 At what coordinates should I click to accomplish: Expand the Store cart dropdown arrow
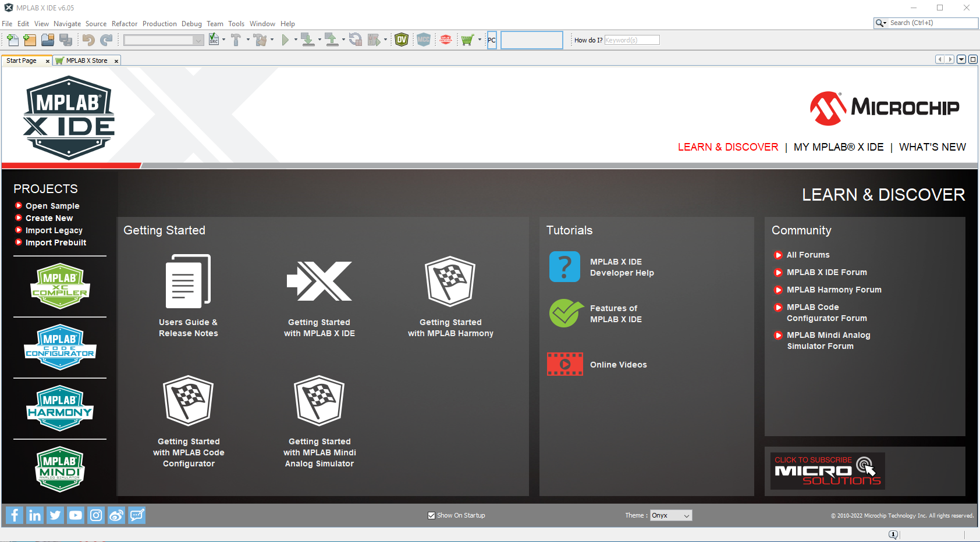tap(480, 40)
